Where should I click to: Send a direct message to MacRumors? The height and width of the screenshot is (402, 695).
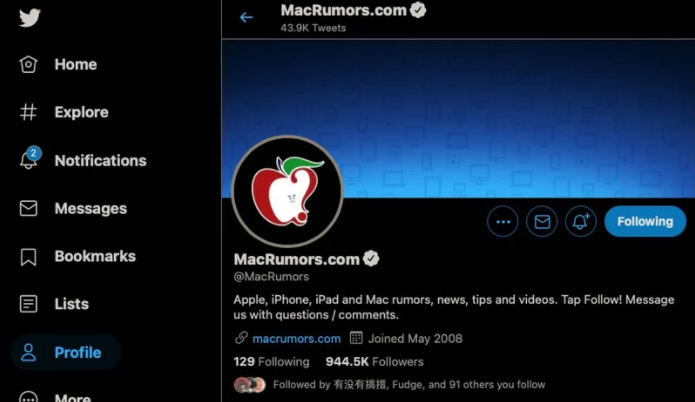(542, 221)
